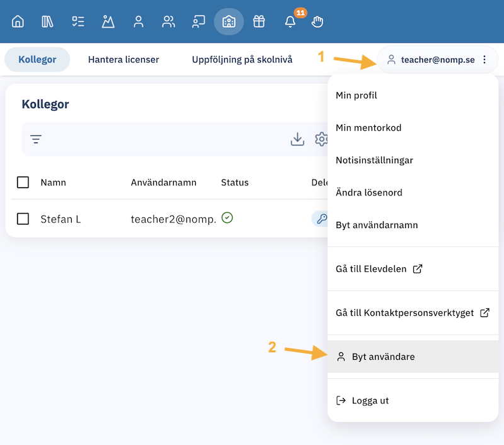Follow Gå till Elevdelen link
Viewport: 504px width, 445px height.
click(413, 269)
